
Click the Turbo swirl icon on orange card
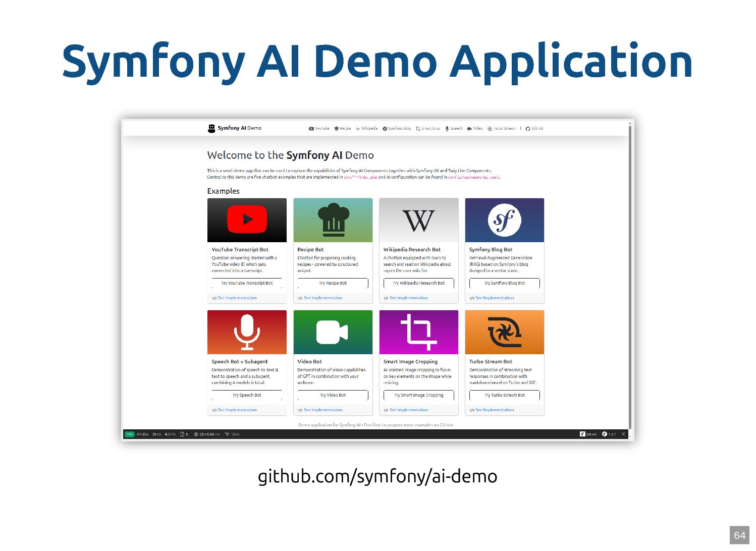point(505,332)
